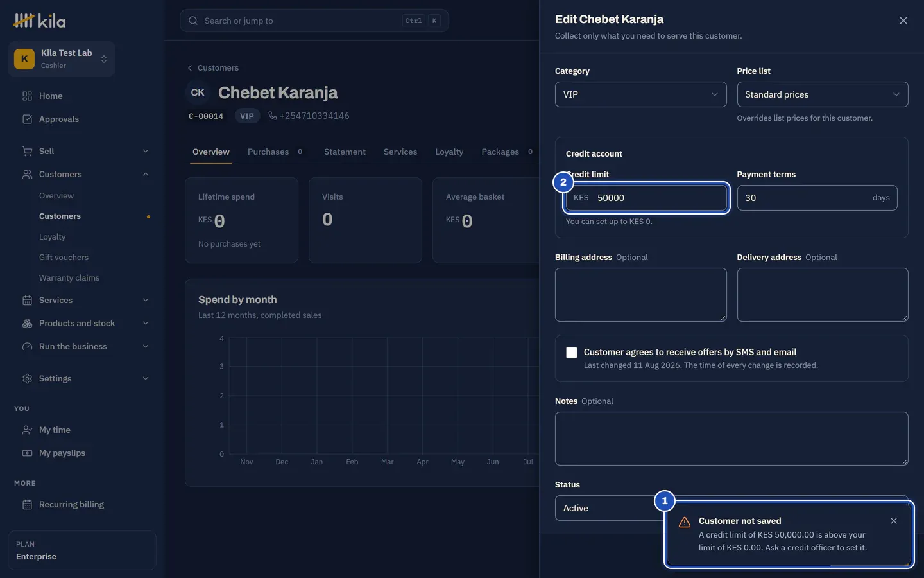
Task: Open the Kila Test Lab workspace switcher
Action: (x=62, y=59)
